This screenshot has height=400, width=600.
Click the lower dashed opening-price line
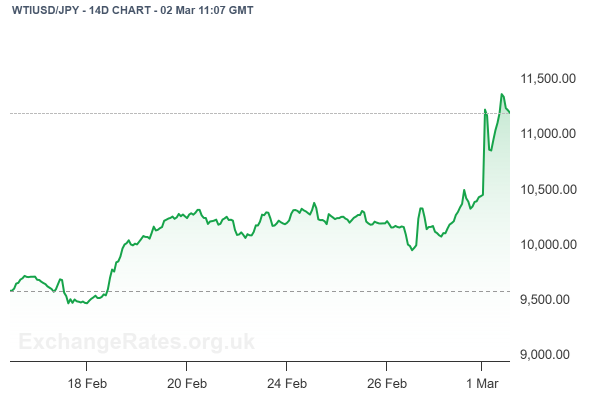(250, 291)
